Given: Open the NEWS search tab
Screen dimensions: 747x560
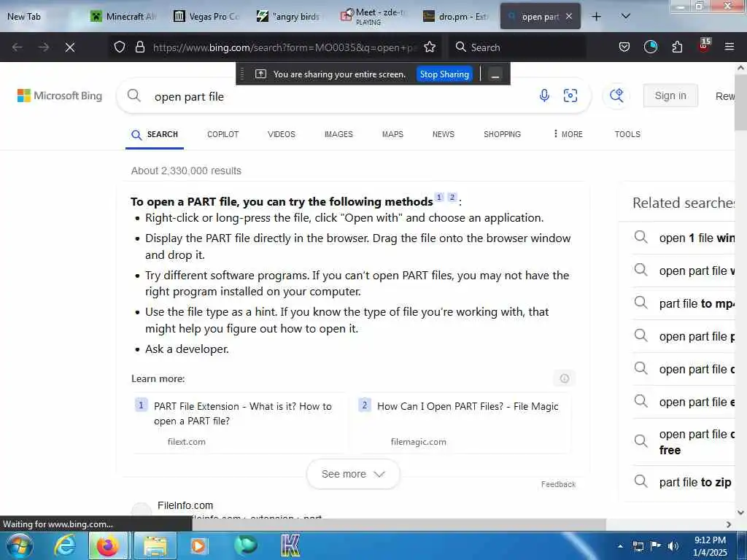Looking at the screenshot, I should (443, 134).
